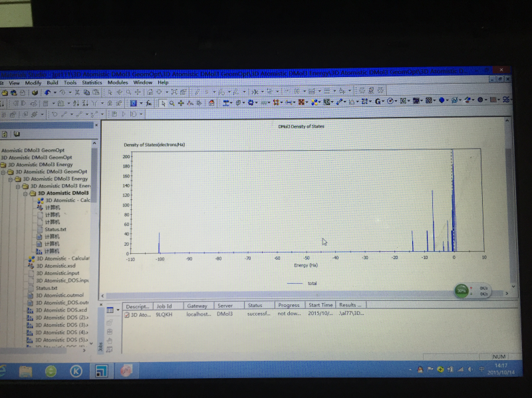The image size is (532, 398).
Task: Open the Tools menu
Action: [x=70, y=82]
